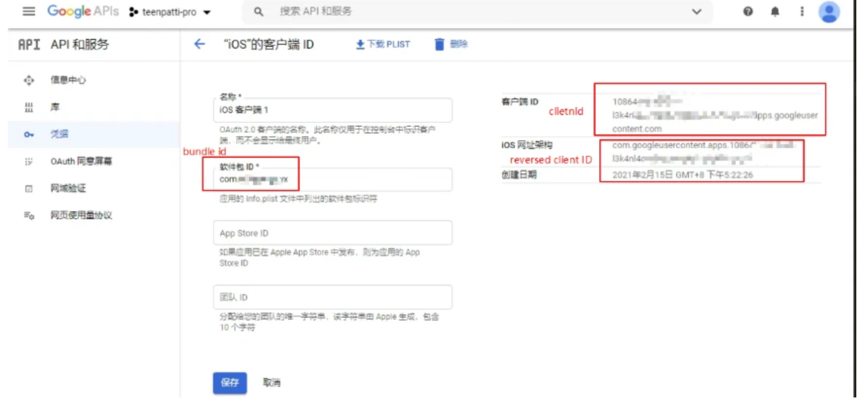Focus the API and services search field
This screenshot has height=414, width=868.
[477, 11]
